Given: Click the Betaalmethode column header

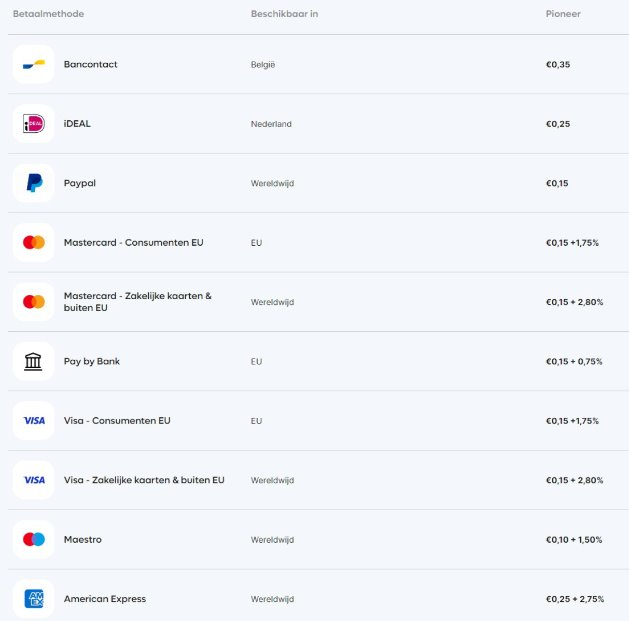Looking at the screenshot, I should pyautogui.click(x=48, y=14).
